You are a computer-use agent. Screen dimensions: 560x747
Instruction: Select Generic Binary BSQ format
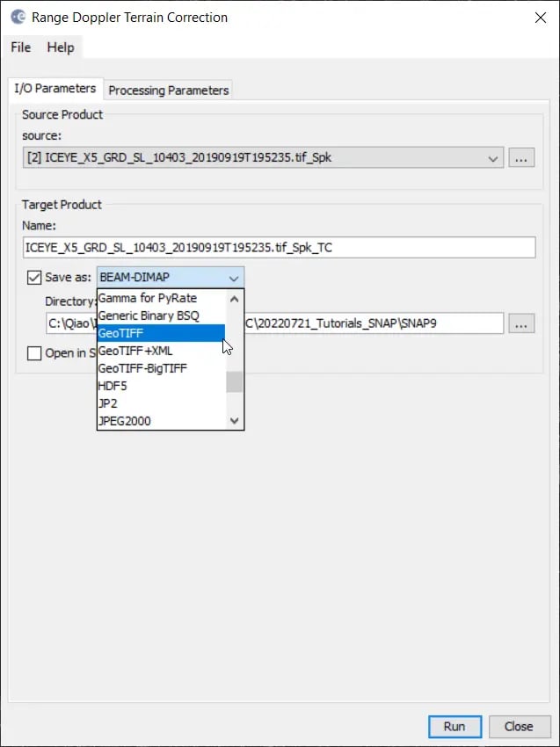[x=161, y=315]
